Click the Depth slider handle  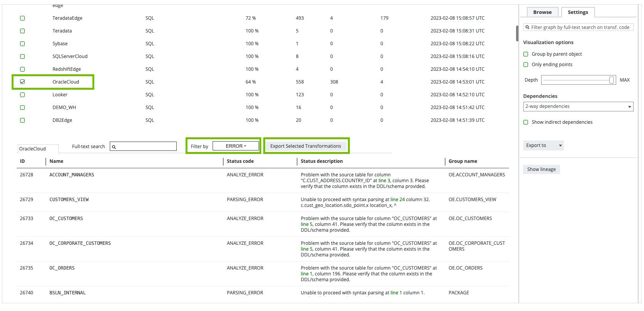[611, 80]
